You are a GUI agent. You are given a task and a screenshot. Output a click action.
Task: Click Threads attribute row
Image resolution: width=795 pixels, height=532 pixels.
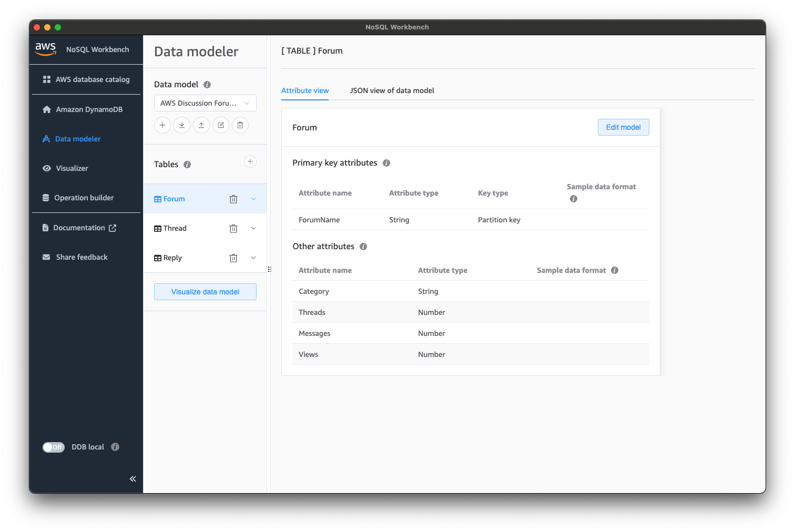[x=471, y=312]
